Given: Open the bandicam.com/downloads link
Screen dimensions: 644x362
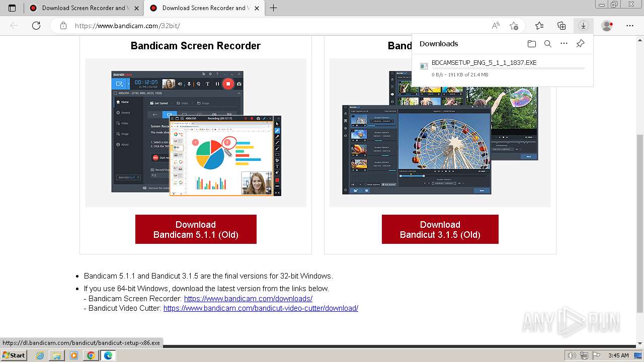Looking at the screenshot, I should pos(248,299).
